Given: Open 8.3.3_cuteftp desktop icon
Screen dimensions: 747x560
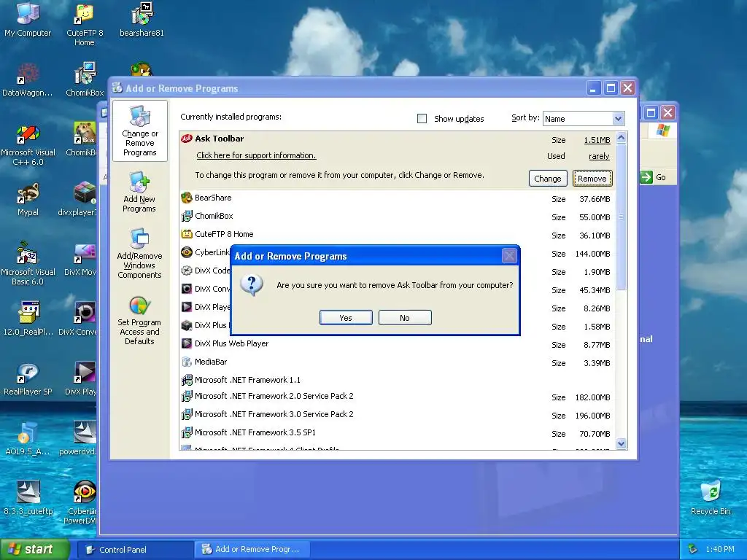Looking at the screenshot, I should [28, 498].
